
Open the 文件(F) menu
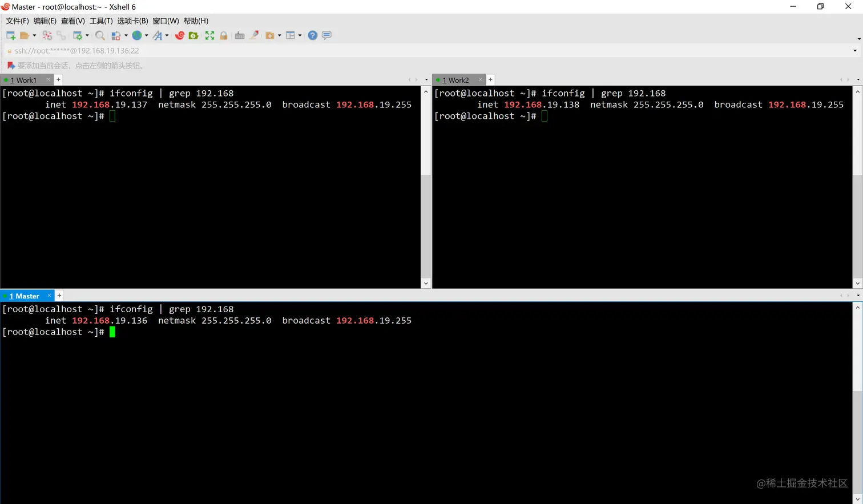(x=17, y=21)
